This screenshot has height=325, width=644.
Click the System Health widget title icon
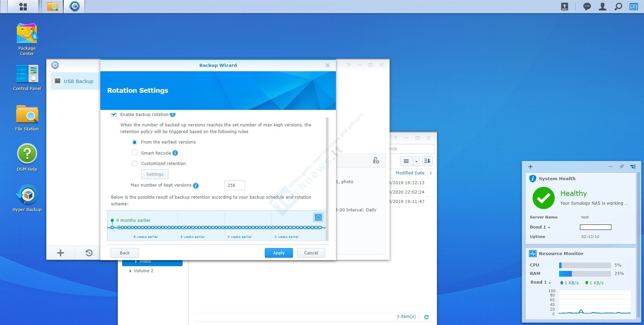533,178
